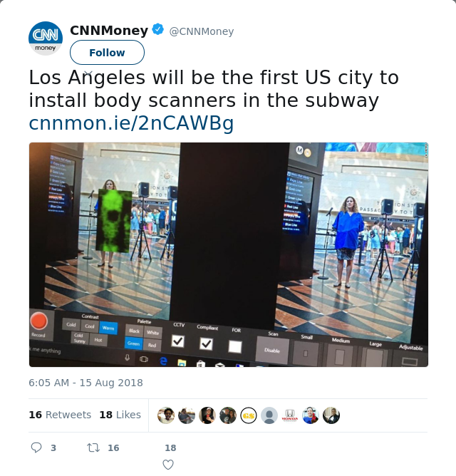This screenshot has height=476, width=456.
Task: Open the body scanner photo
Action: click(229, 254)
